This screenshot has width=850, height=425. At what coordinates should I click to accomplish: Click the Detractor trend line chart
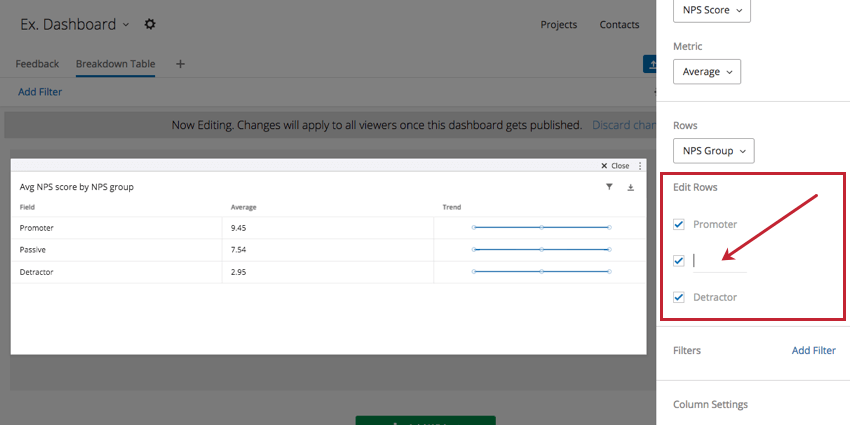542,271
